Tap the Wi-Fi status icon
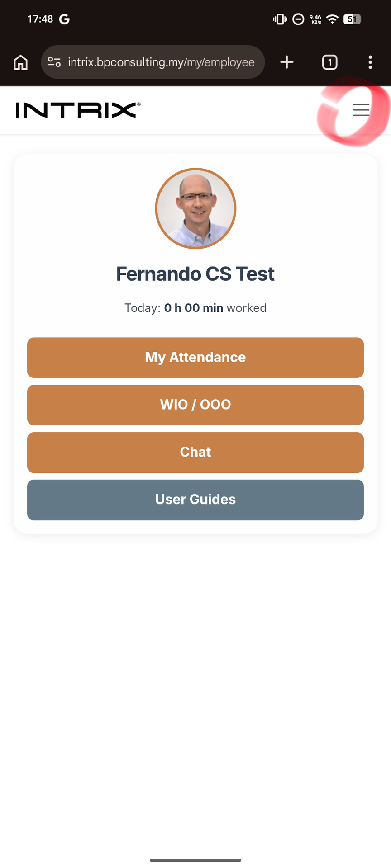Viewport: 391px width, 868px height. 333,19
